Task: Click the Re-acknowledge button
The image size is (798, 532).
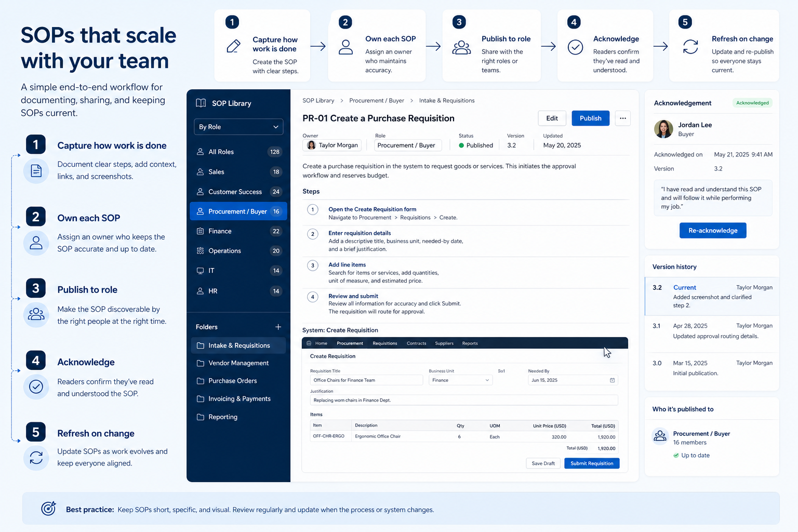Action: pyautogui.click(x=713, y=230)
